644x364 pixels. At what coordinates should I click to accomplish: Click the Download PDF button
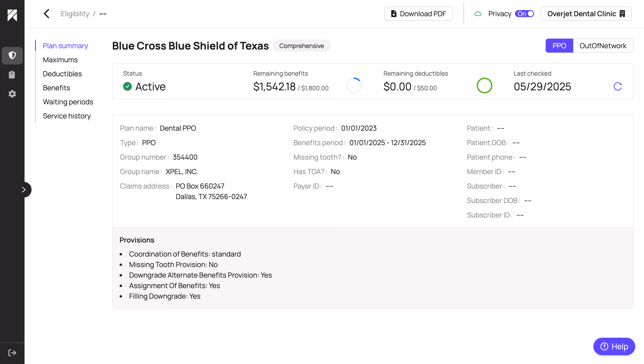click(418, 14)
